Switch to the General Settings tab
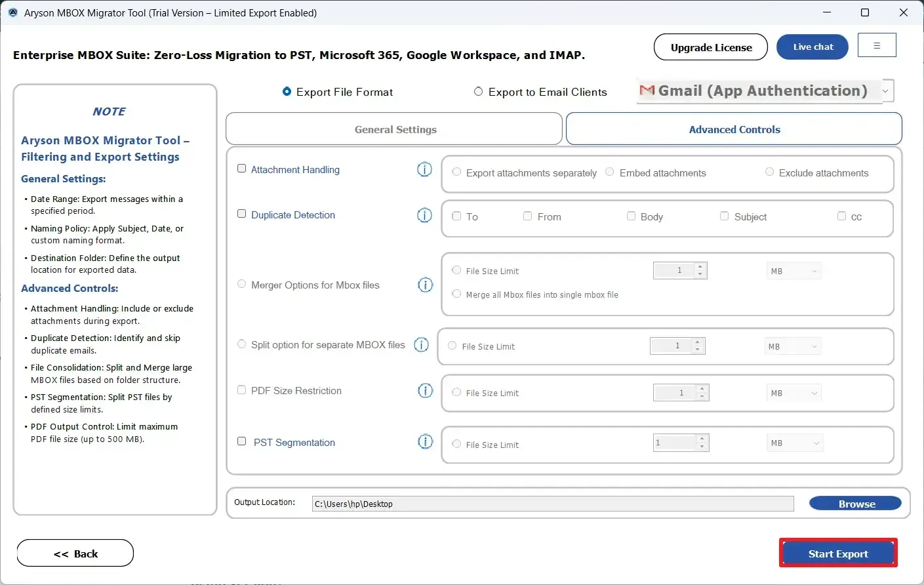The width and height of the screenshot is (924, 585). point(394,129)
